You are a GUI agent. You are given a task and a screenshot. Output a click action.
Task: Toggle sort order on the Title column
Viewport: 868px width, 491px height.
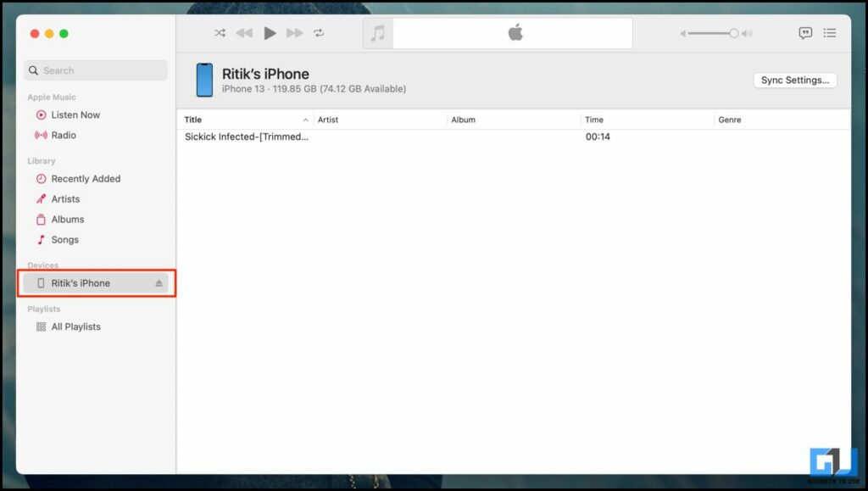(192, 120)
